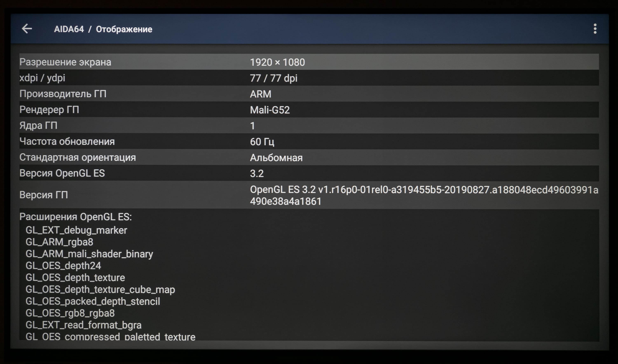Tap the back arrow icon
This screenshot has width=618, height=364.
[27, 29]
